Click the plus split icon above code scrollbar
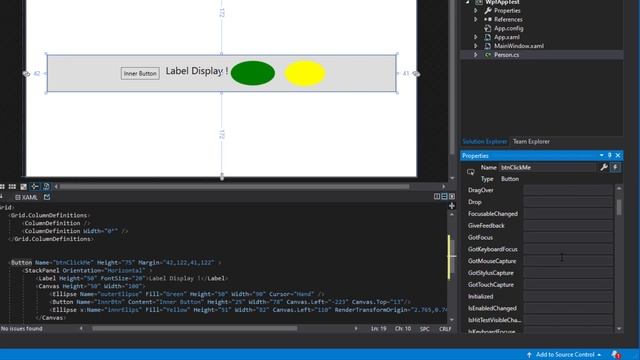Screen dimensions: 640x360 point(451,206)
